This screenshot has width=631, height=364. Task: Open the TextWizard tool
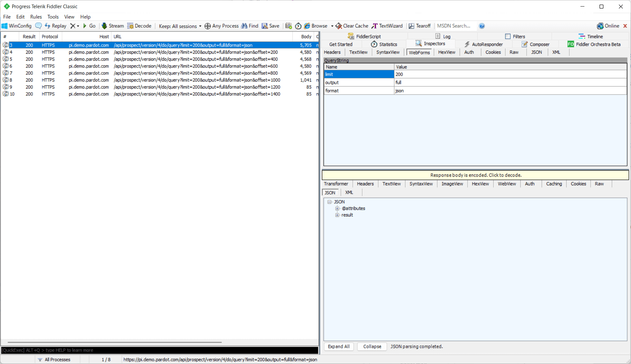tap(387, 26)
